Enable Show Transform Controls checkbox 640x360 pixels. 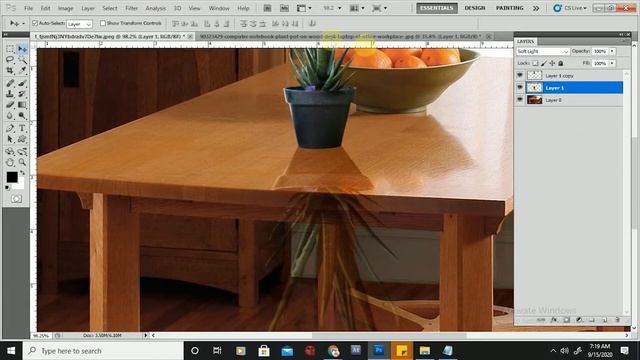click(x=103, y=23)
